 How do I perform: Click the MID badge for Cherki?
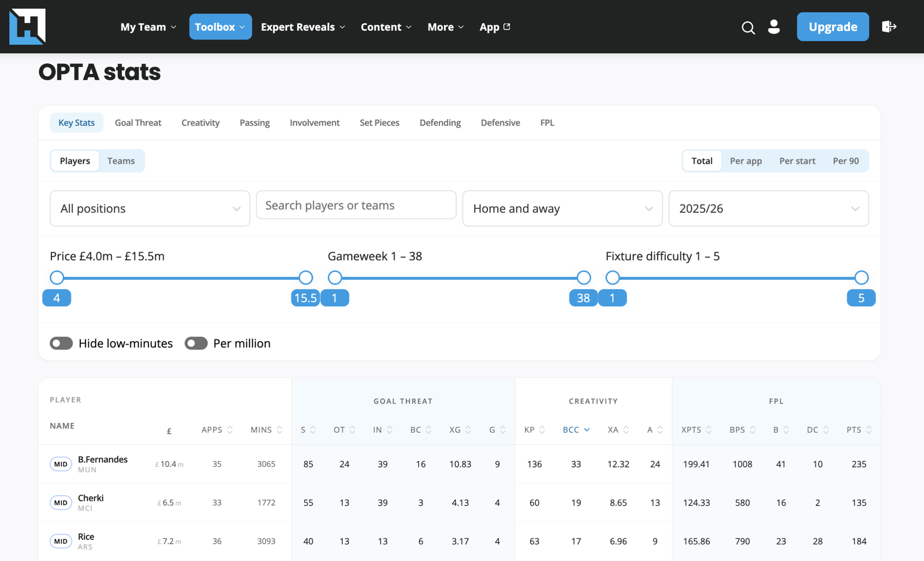click(x=61, y=503)
